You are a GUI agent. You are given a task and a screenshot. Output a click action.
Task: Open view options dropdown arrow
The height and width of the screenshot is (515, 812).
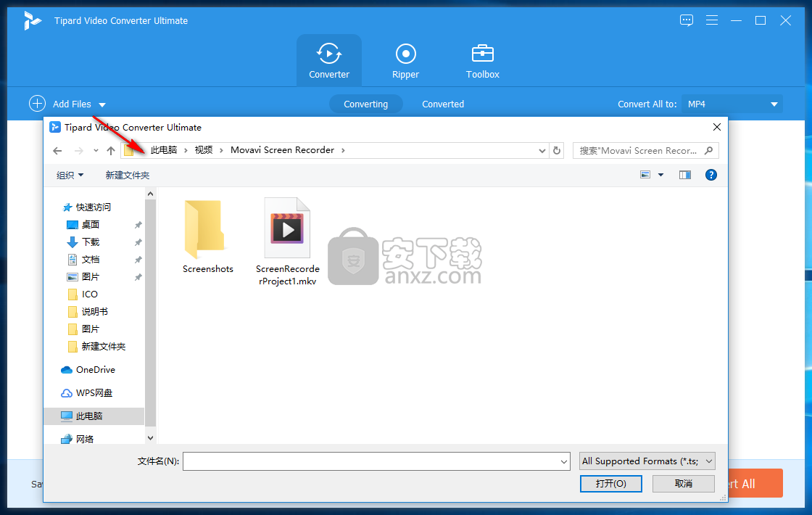(x=660, y=175)
